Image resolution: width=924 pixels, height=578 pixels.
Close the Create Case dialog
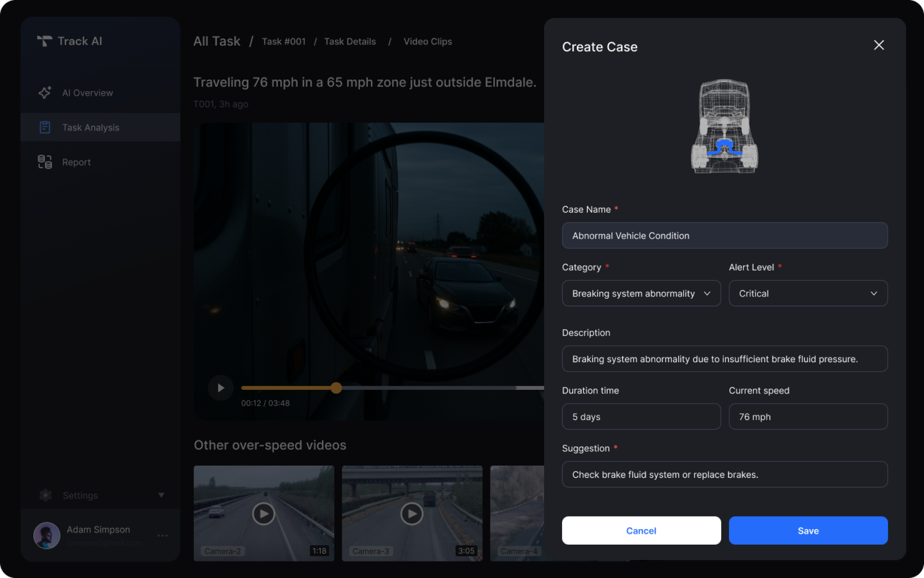coord(878,46)
